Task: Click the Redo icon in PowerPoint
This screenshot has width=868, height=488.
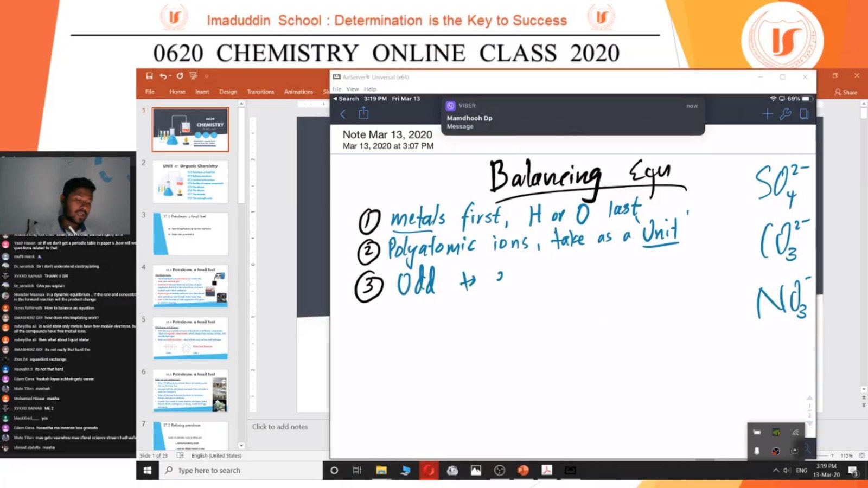Action: coord(180,76)
